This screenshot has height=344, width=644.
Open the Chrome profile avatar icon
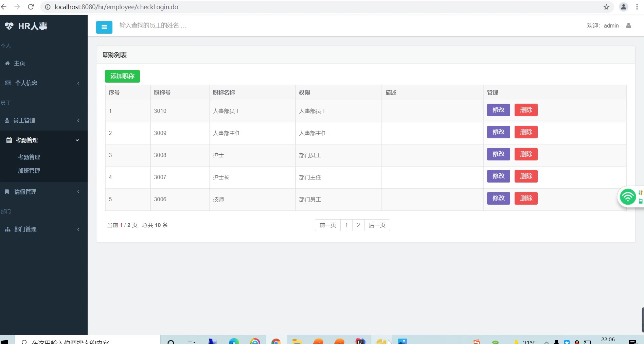pos(623,7)
